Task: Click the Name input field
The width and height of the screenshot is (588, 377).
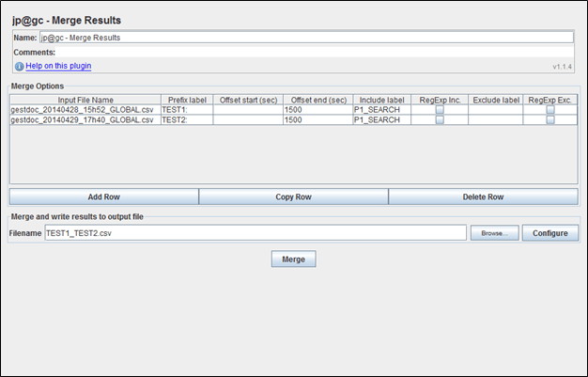Action: click(305, 38)
